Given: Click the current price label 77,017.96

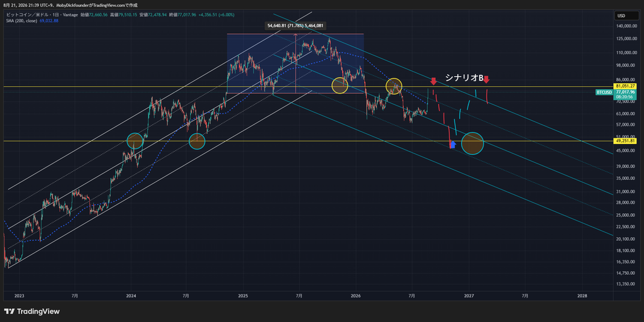Looking at the screenshot, I should (x=626, y=92).
